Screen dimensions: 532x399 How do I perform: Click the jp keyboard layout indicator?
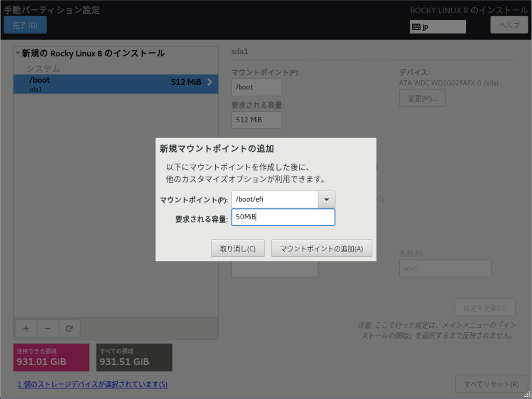click(x=438, y=27)
